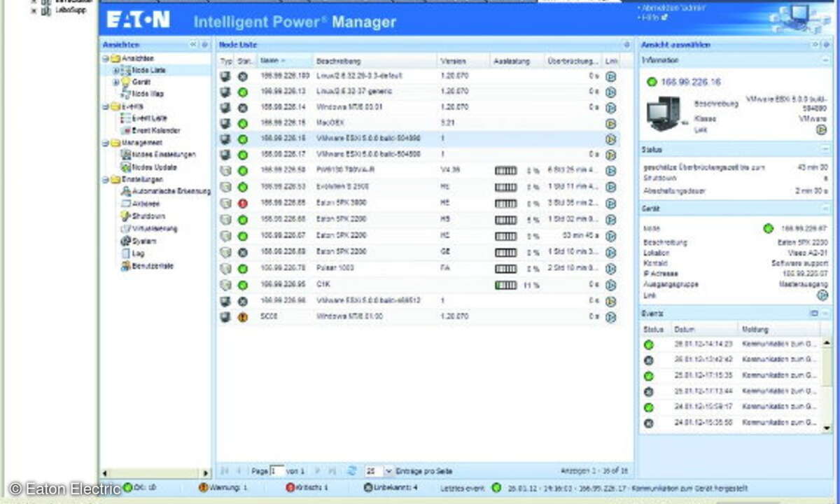
Task: Click the computer type icon in the MacOSX row
Action: tap(225, 123)
